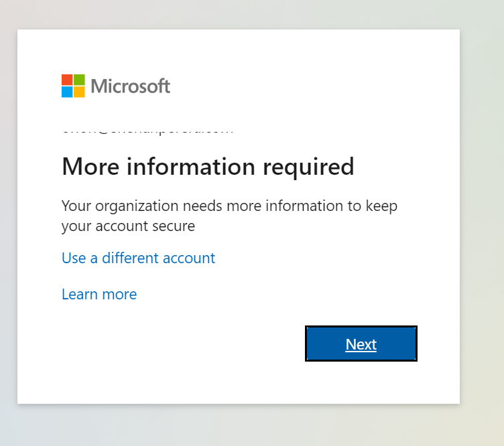The width and height of the screenshot is (504, 446).
Task: Click the word more in Learn more link
Action: [119, 294]
